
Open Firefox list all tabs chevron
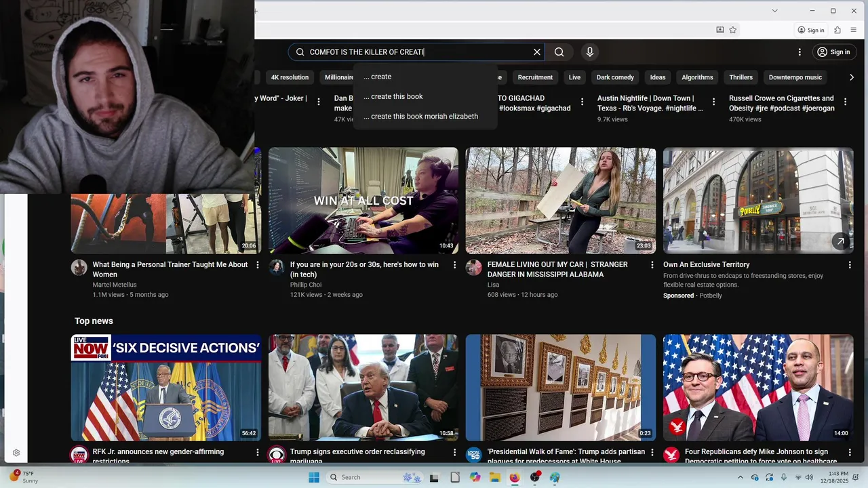774,11
